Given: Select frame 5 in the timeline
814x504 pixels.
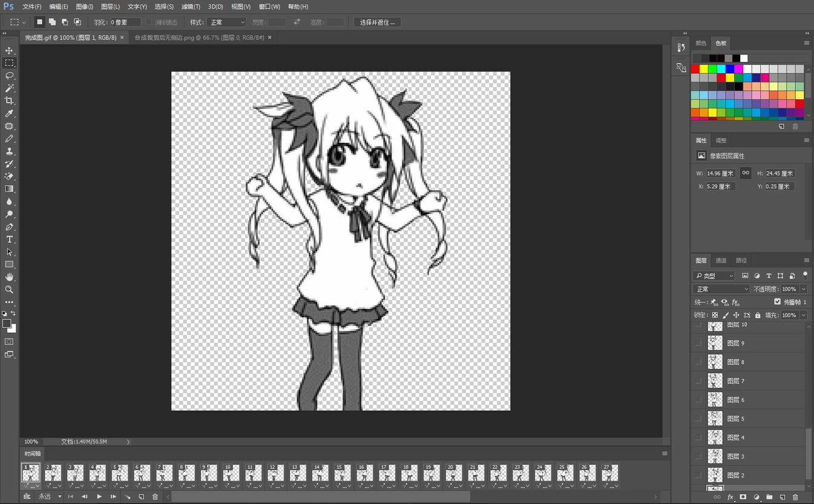Looking at the screenshot, I should (120, 473).
